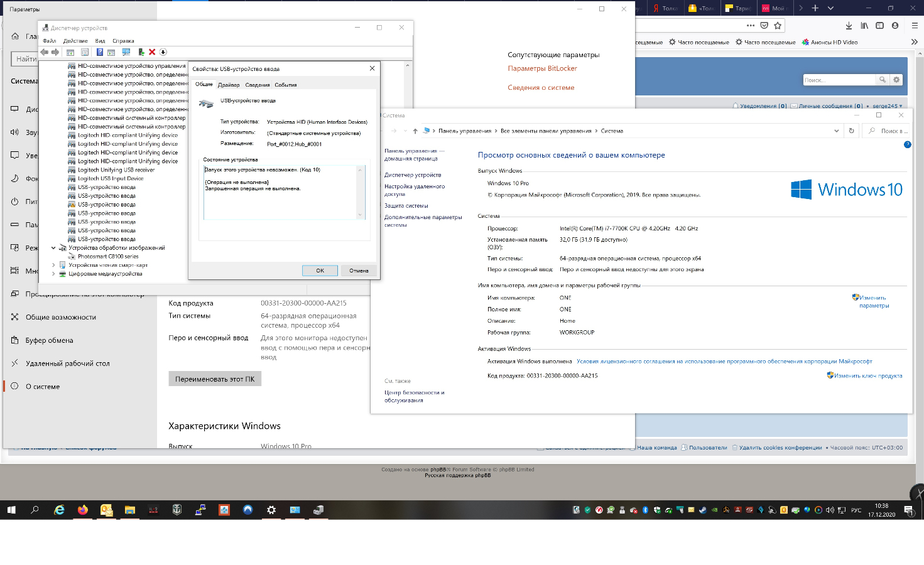Expand the Цифровые медиаустройства node
This screenshot has height=565, width=924.
[x=53, y=274]
